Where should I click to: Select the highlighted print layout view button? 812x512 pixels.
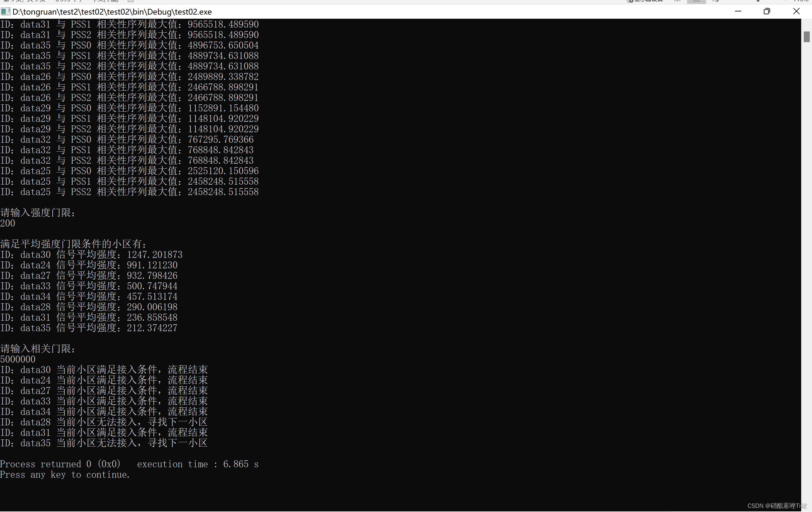(696, 1)
